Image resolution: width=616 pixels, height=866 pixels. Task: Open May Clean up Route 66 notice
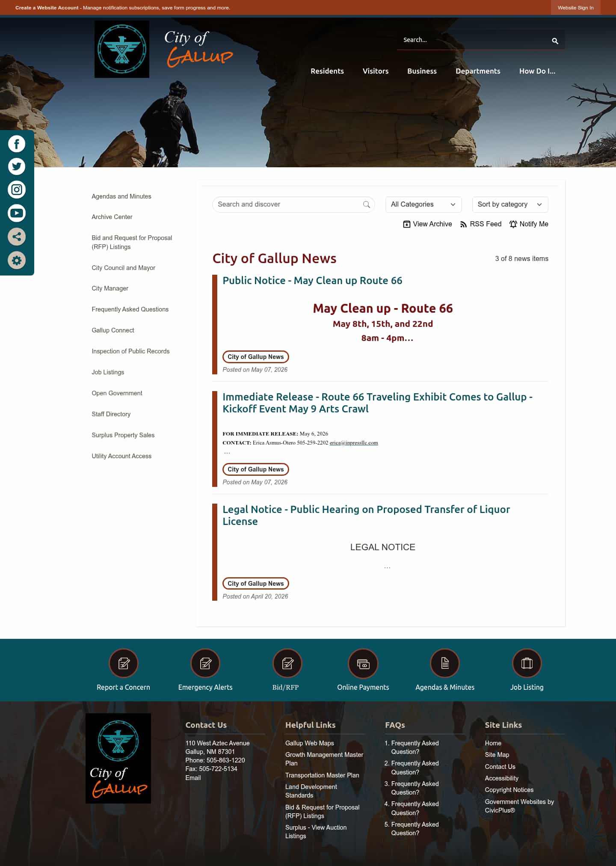click(x=312, y=281)
